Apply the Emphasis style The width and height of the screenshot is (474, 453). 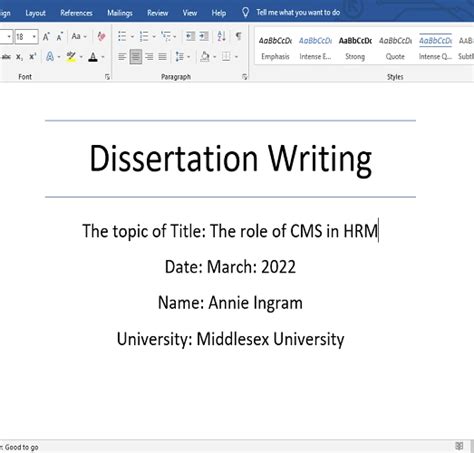pyautogui.click(x=275, y=48)
